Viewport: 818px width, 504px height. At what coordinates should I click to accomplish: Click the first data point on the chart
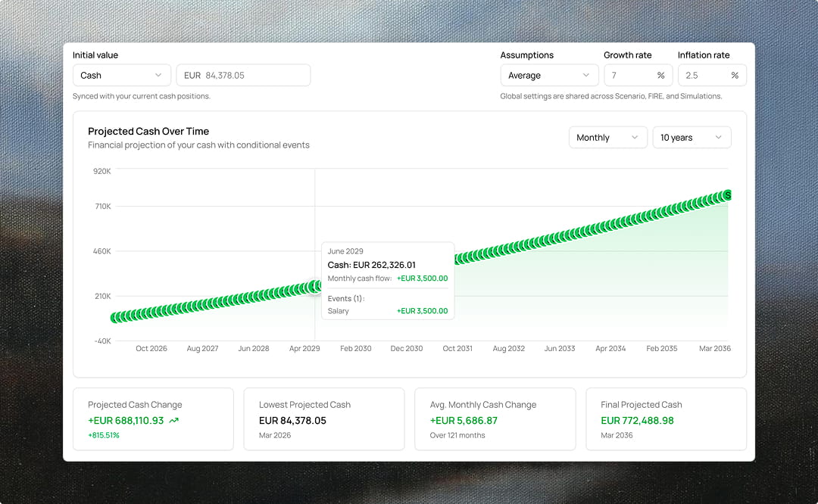(116, 318)
